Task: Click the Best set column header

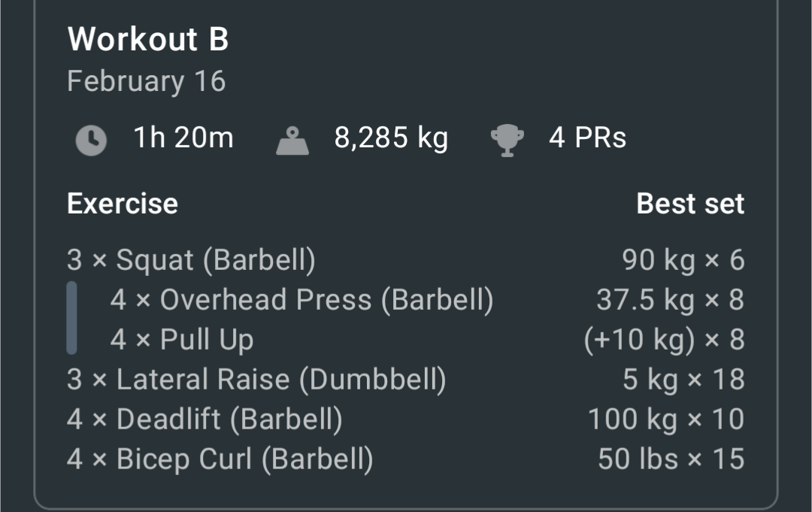Action: (x=690, y=204)
